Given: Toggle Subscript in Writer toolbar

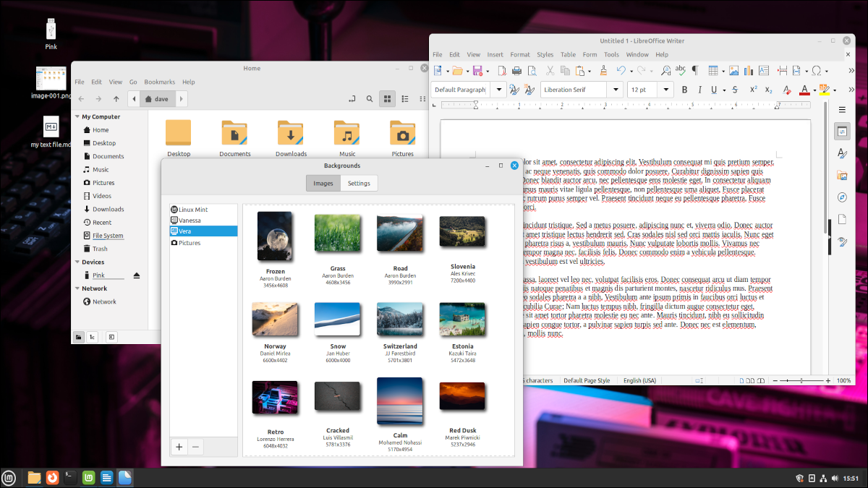Looking at the screenshot, I should (x=768, y=90).
